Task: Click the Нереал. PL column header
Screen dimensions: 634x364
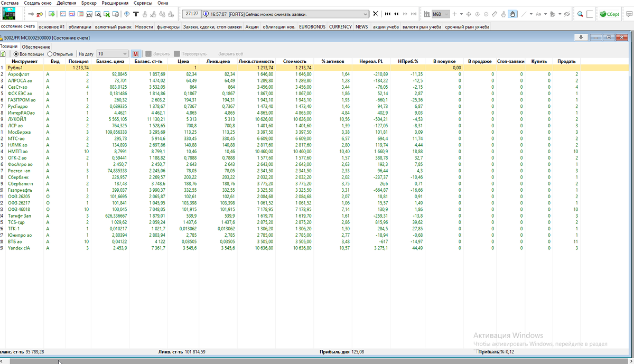Action: (x=371, y=61)
